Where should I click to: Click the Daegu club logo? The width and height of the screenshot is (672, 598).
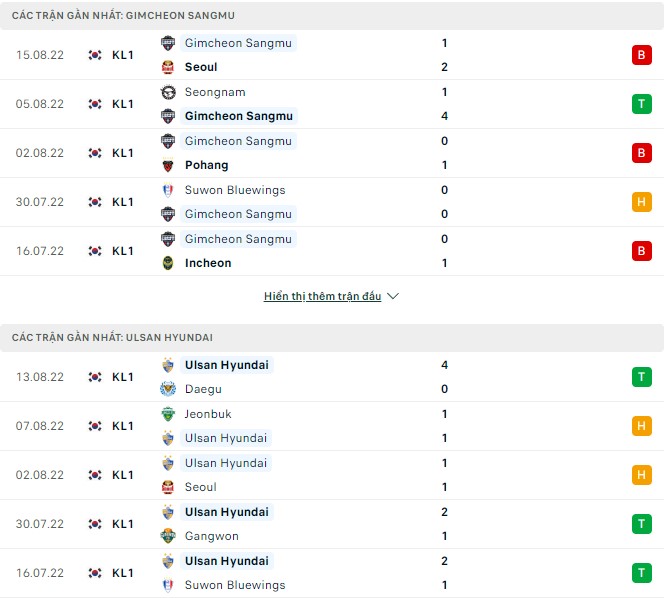click(168, 389)
